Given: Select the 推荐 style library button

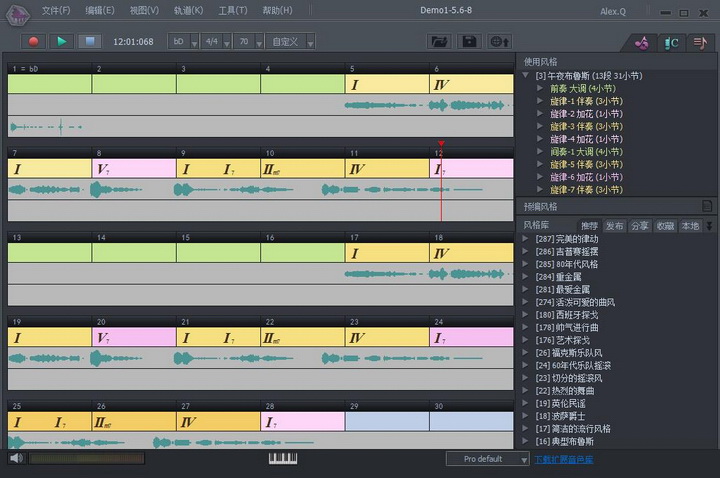Looking at the screenshot, I should pyautogui.click(x=589, y=226).
